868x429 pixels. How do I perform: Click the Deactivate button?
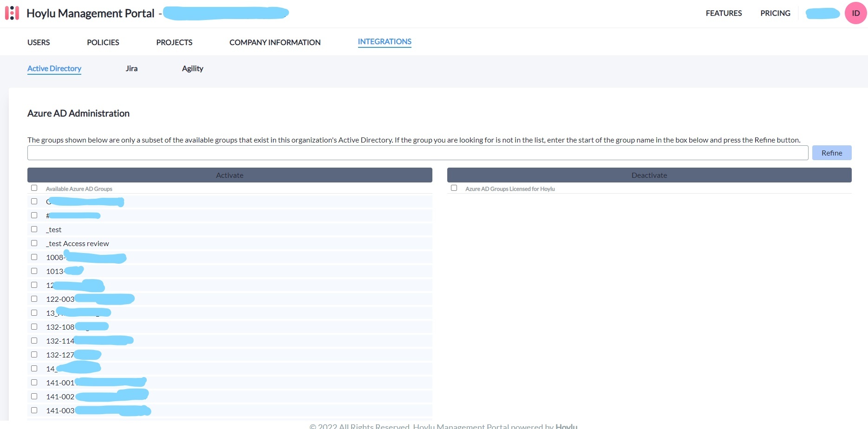pyautogui.click(x=649, y=175)
